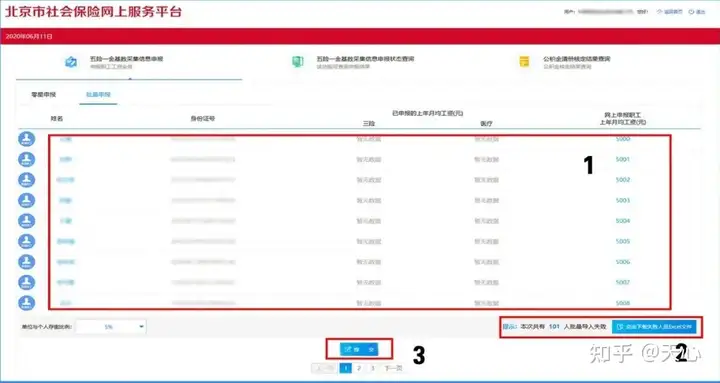The width and height of the screenshot is (720, 383).
Task: Click the 三险 column sub-header
Action: (369, 123)
